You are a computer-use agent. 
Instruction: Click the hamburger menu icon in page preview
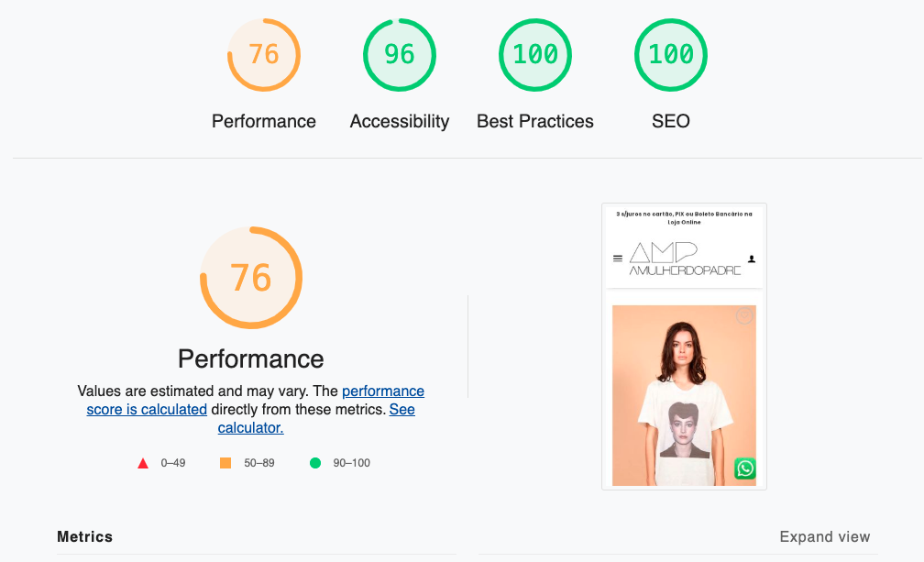(x=618, y=259)
